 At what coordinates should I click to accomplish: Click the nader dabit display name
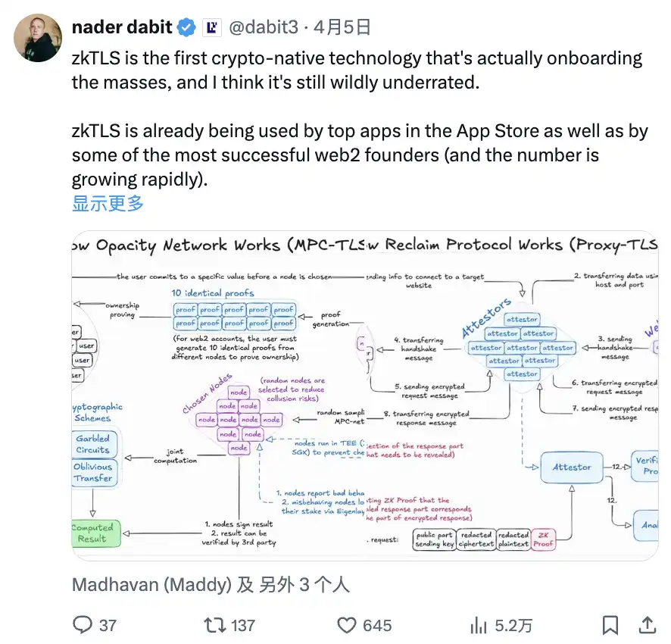(x=122, y=28)
